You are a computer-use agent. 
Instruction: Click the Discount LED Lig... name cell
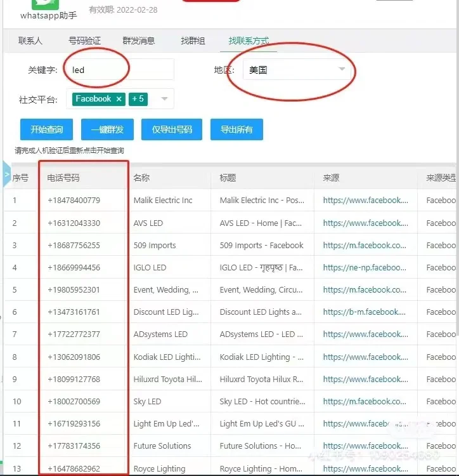coord(166,312)
